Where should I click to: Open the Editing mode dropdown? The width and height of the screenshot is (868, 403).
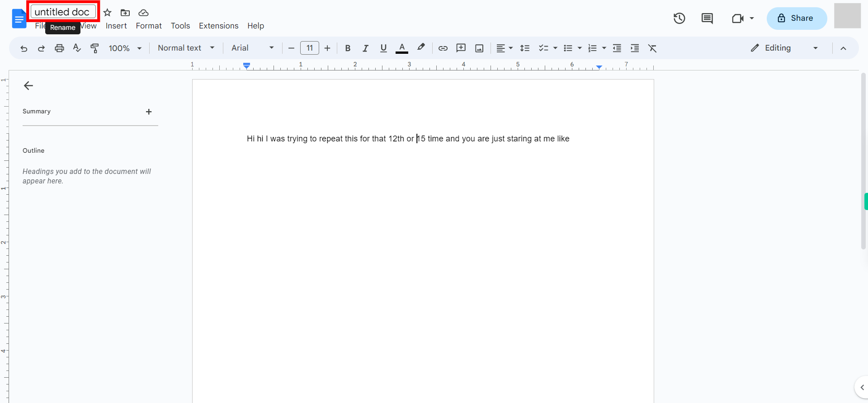pos(784,48)
